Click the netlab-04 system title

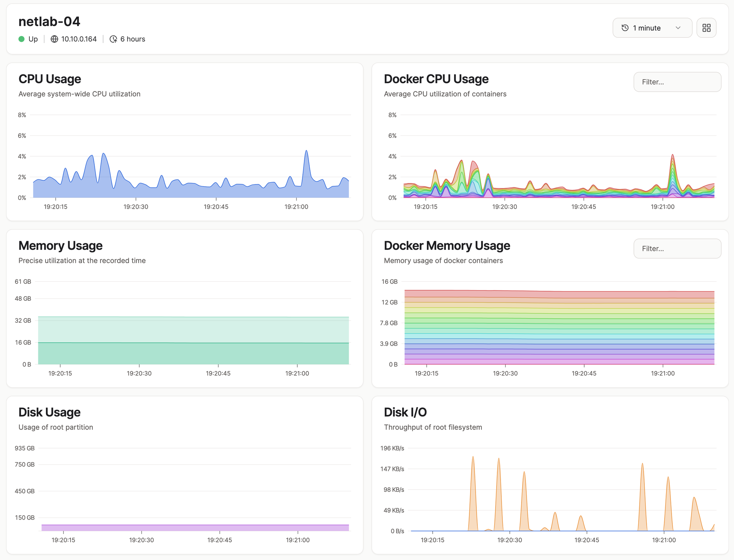[49, 22]
